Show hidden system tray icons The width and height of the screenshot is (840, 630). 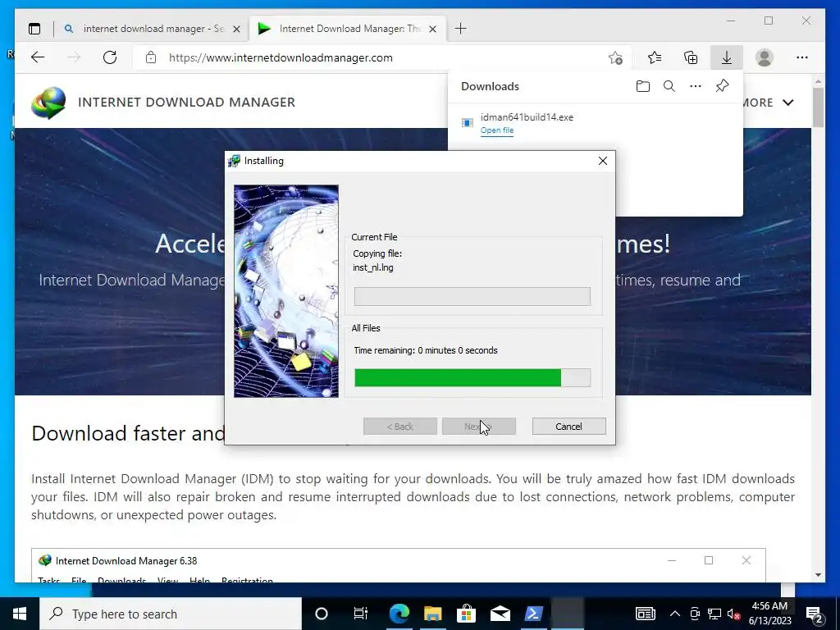[x=675, y=614]
